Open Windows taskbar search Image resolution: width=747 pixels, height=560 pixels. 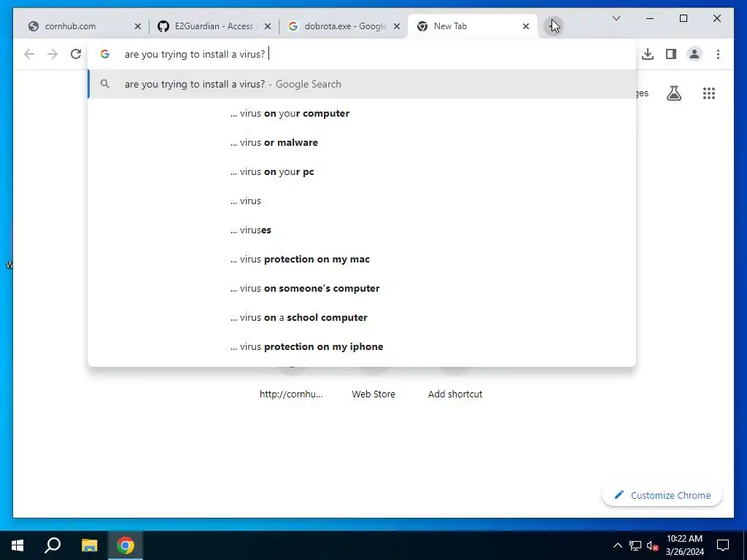coord(53,545)
